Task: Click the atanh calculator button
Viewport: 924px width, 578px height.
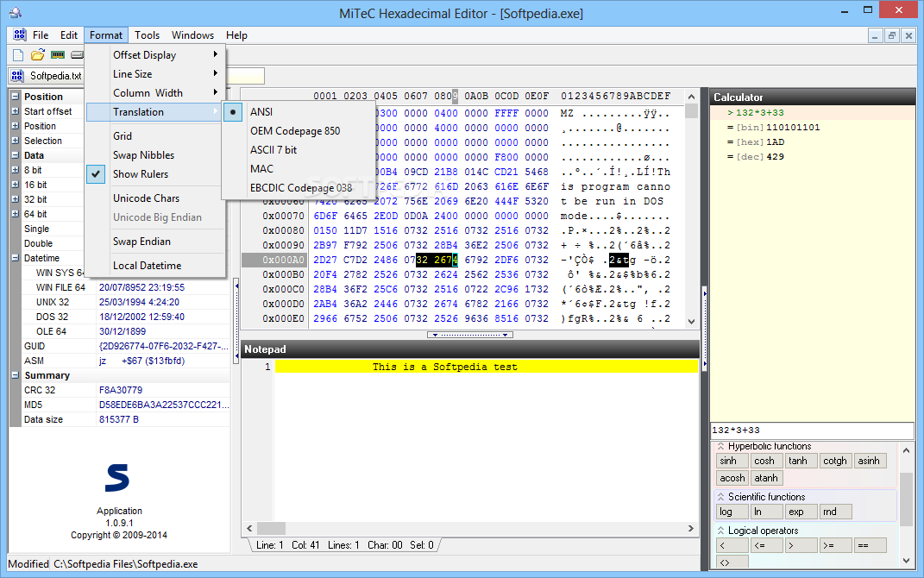Action: click(x=766, y=478)
